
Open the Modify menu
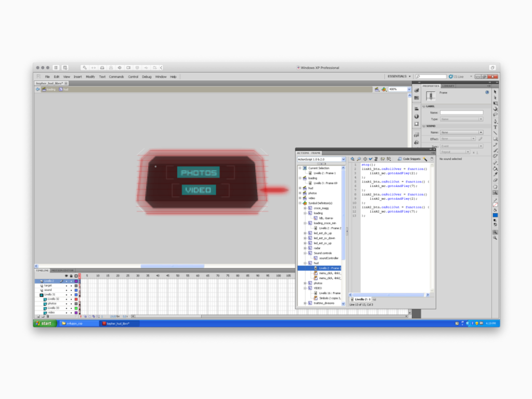[x=90, y=77]
